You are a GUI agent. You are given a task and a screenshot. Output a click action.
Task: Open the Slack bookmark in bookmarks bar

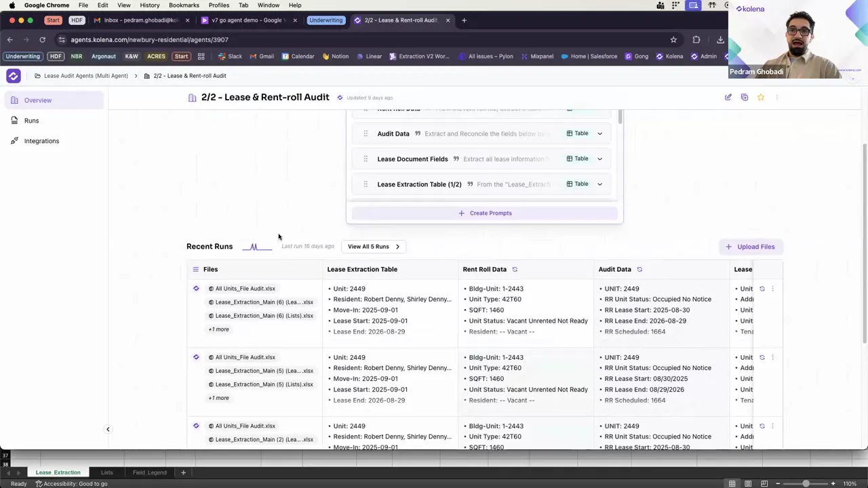230,56
